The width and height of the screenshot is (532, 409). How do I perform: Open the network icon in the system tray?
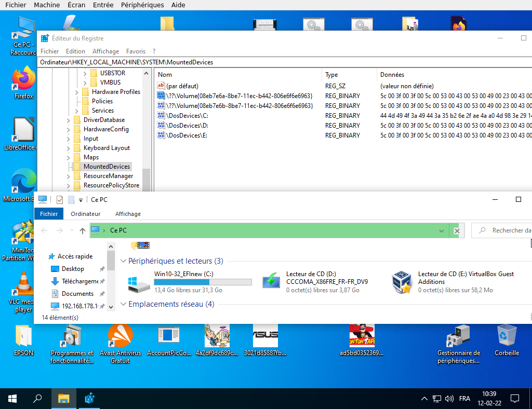pyautogui.click(x=436, y=399)
